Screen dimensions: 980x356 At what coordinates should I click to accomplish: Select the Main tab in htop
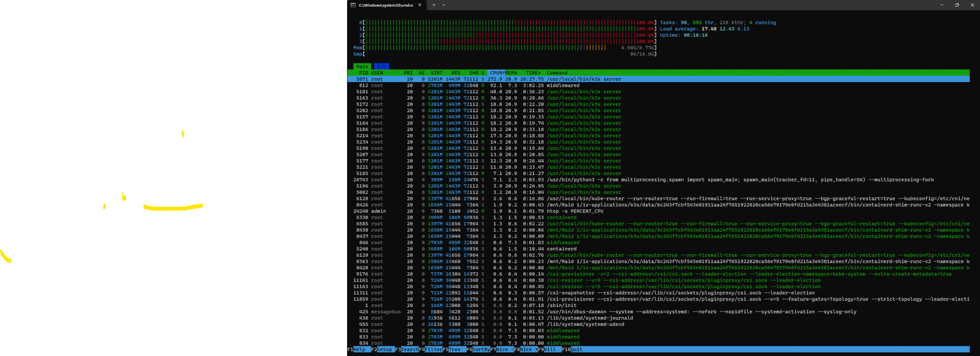[x=362, y=66]
